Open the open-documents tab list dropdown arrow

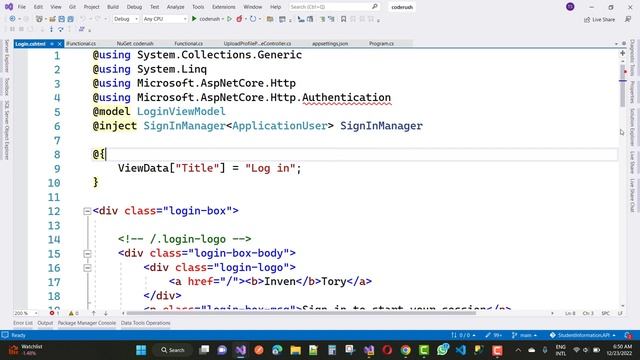(616, 44)
